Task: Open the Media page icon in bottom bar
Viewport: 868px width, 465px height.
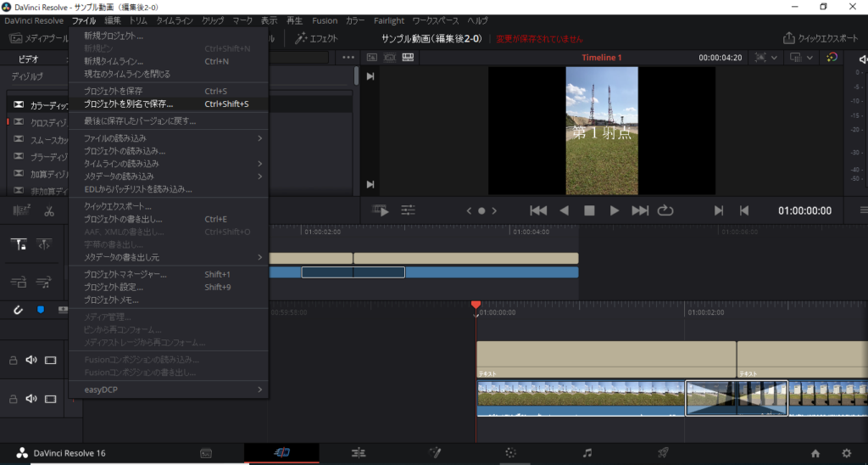Action: (x=206, y=453)
